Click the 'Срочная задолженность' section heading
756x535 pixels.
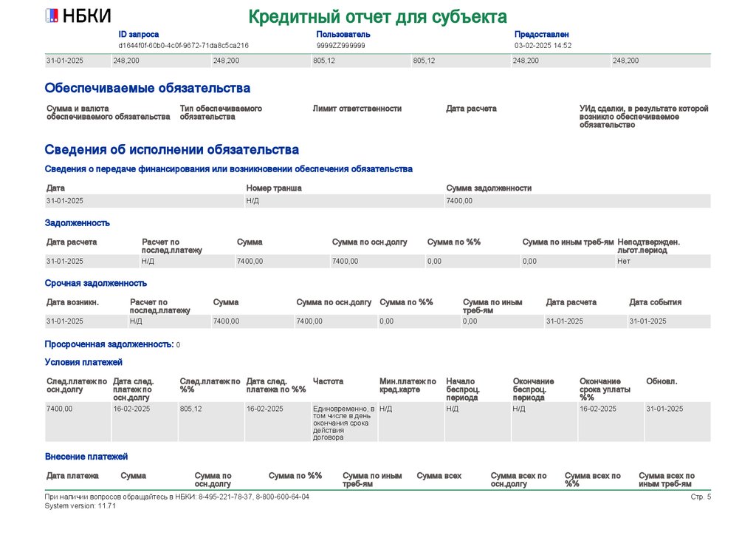click(x=96, y=283)
